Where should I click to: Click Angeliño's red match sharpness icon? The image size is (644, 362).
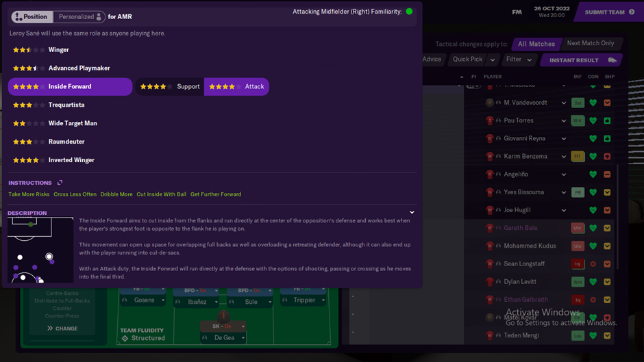[x=607, y=174]
